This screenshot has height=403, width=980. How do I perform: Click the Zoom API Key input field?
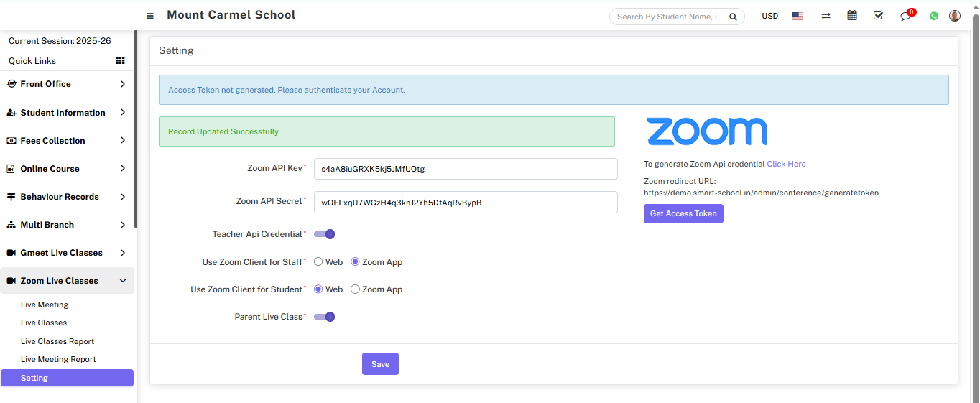(466, 169)
